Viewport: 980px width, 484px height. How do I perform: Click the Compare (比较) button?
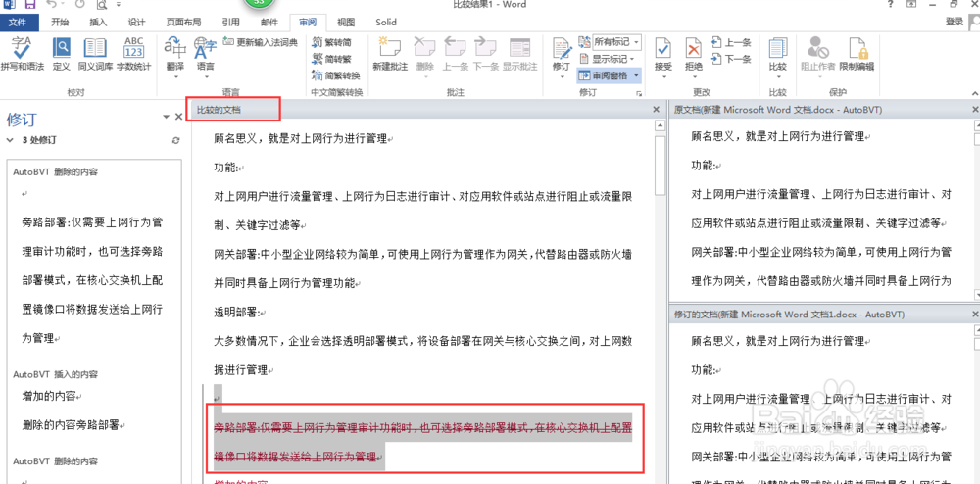point(777,54)
